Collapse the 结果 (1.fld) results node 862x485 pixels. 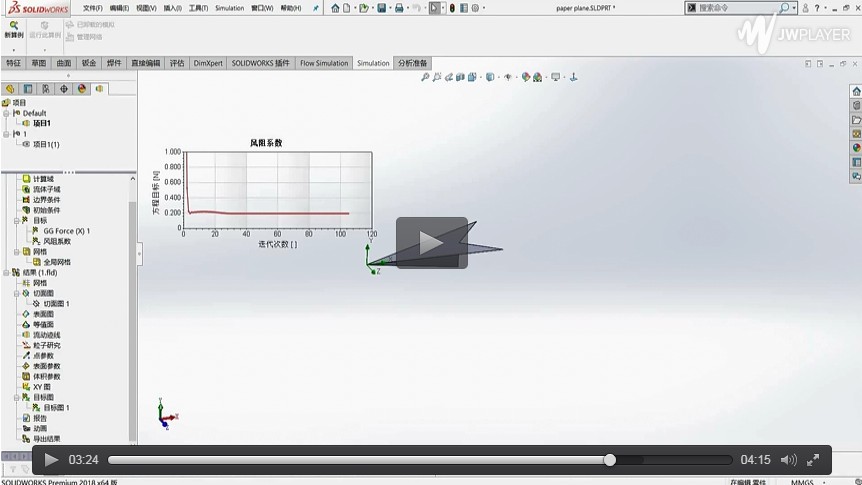7,272
